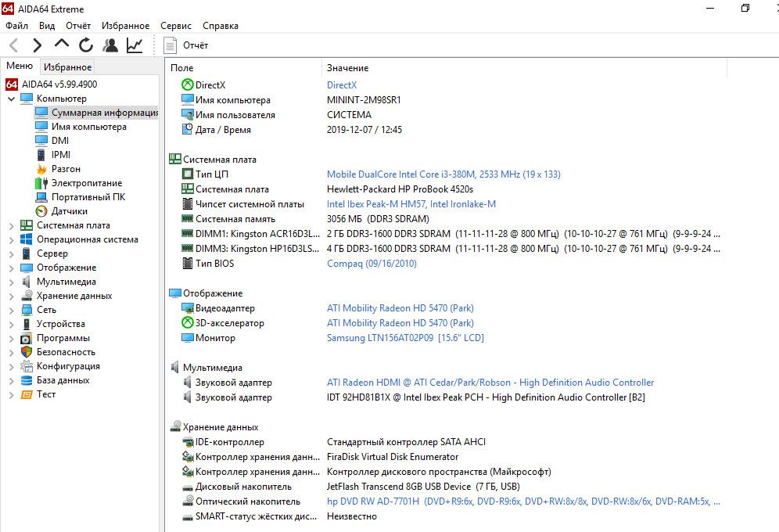
Task: Switch to the Избранное sidebar tab
Action: point(67,66)
